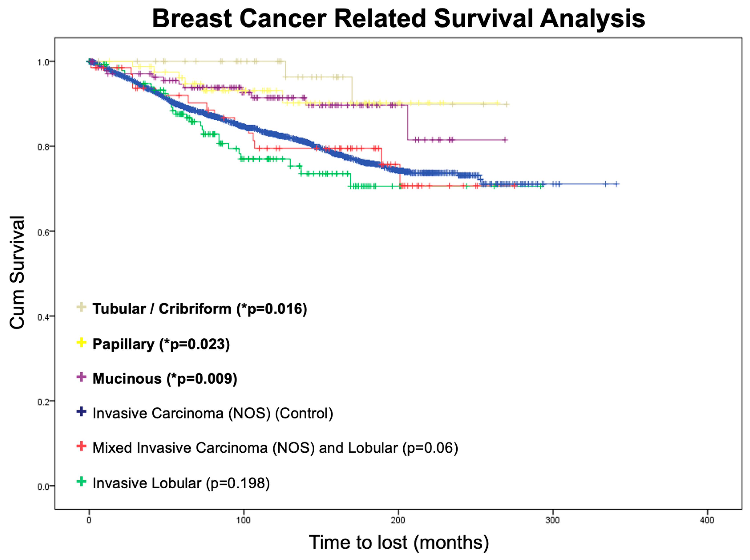Screen dimensions: 750x560
Task: Click the chart title Breast Cancer Related Survival Analysis
Action: click(x=398, y=18)
